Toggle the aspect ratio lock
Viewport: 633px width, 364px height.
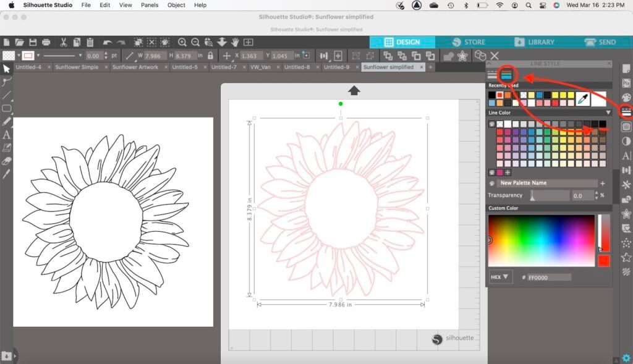210,56
